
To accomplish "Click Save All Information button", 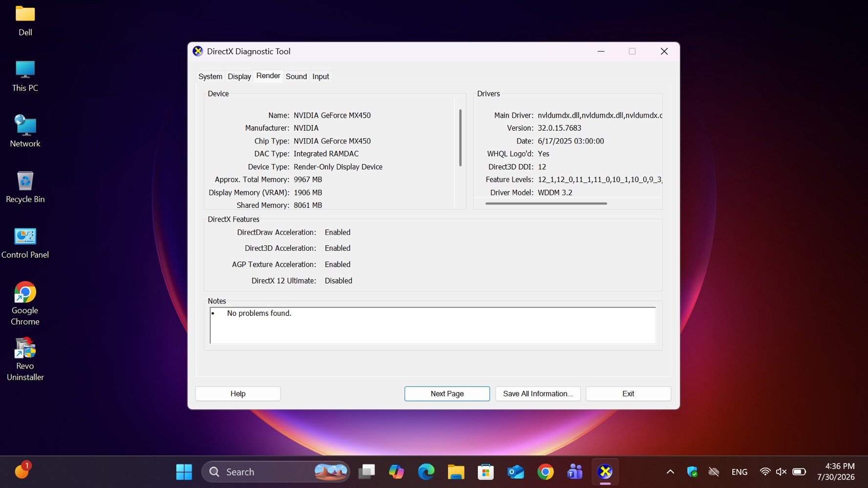I will tap(538, 394).
